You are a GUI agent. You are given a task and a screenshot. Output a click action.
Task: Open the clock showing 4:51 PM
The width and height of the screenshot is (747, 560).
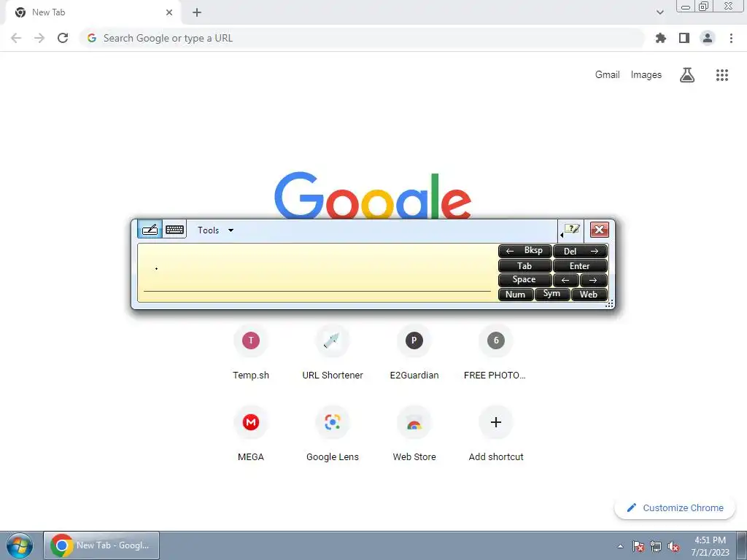tap(710, 545)
